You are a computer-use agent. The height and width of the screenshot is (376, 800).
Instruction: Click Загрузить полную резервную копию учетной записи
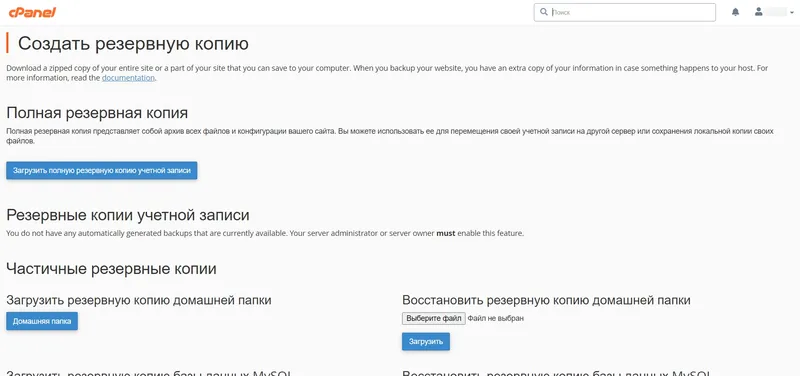click(x=102, y=171)
